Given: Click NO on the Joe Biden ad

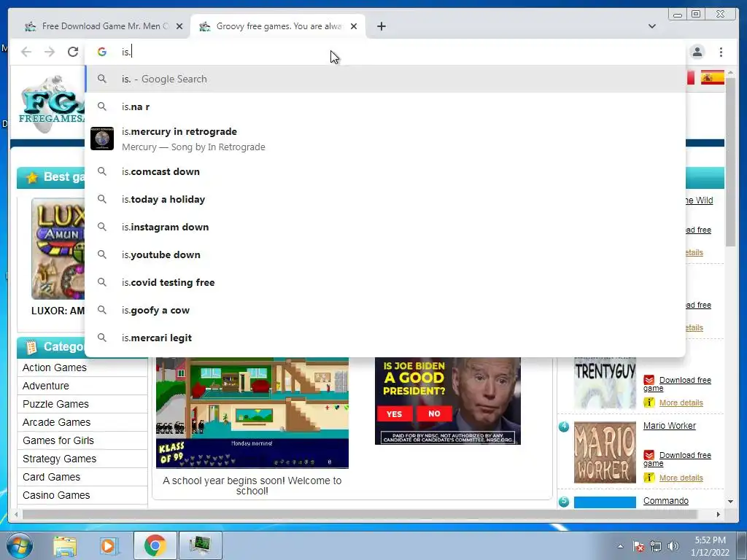Looking at the screenshot, I should click(x=434, y=414).
